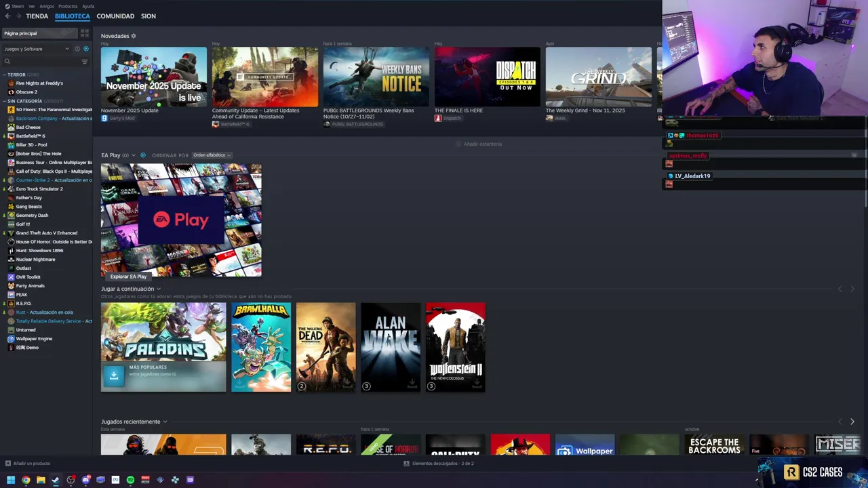
Task: Open Brawlhalla game thumbnail
Action: [261, 347]
